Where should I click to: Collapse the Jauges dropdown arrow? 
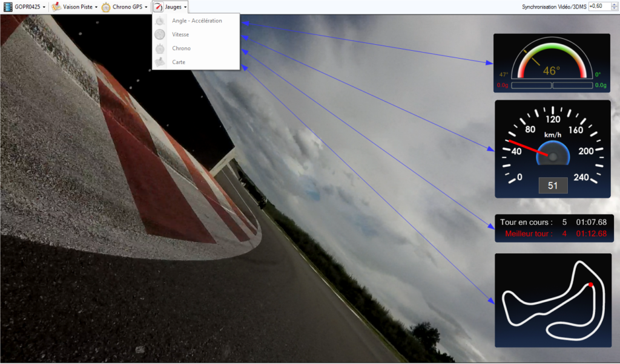(185, 7)
